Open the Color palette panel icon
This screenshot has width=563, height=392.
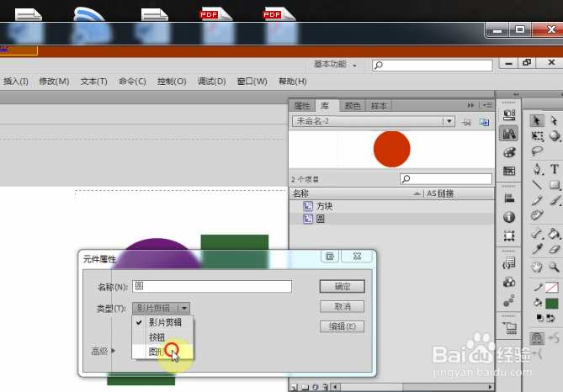[509, 152]
